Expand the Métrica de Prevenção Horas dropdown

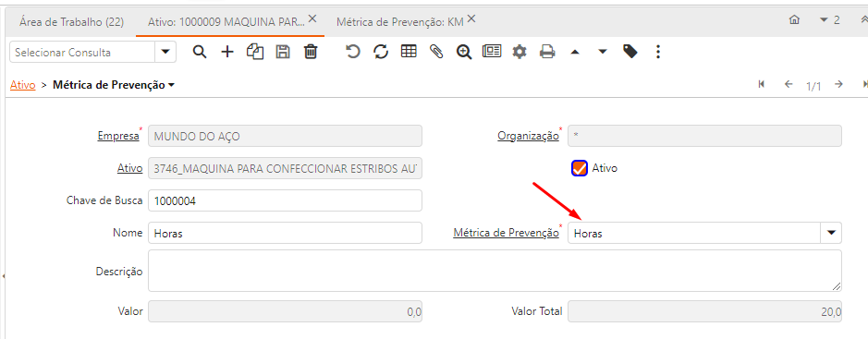coord(831,234)
